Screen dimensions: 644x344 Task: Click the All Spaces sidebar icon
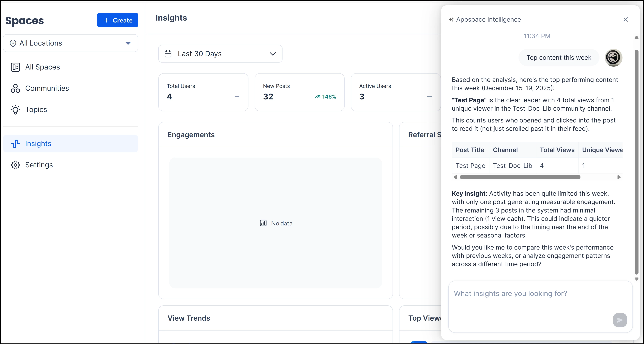tap(15, 67)
